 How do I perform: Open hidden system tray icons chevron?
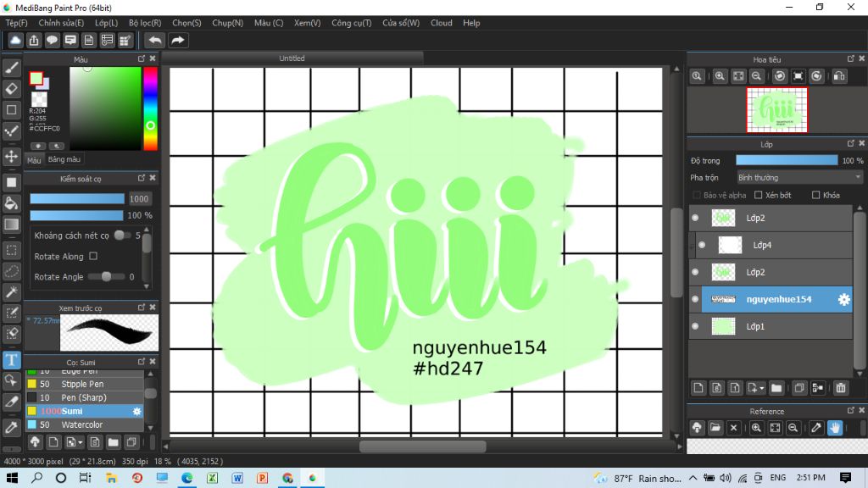[x=693, y=478]
